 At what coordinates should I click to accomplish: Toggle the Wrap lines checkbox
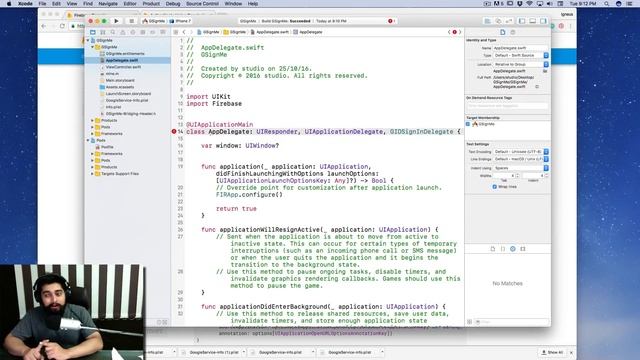point(495,187)
